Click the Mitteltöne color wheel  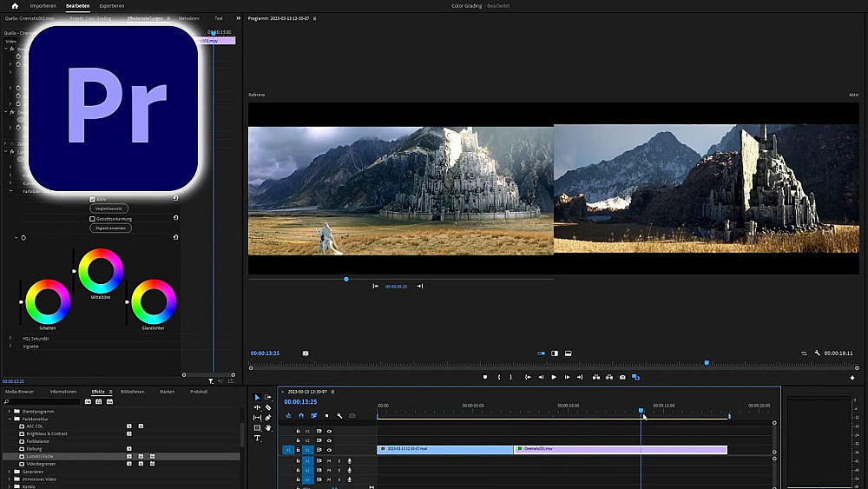pyautogui.click(x=101, y=270)
